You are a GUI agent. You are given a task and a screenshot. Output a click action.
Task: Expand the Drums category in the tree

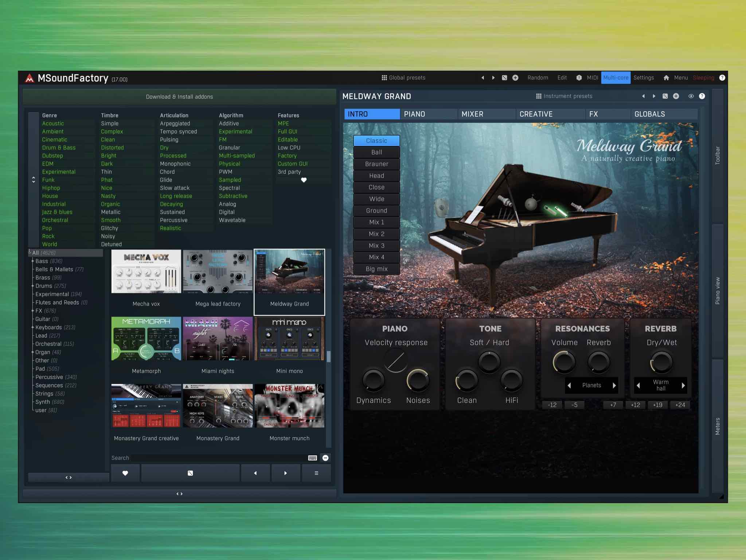(32, 286)
